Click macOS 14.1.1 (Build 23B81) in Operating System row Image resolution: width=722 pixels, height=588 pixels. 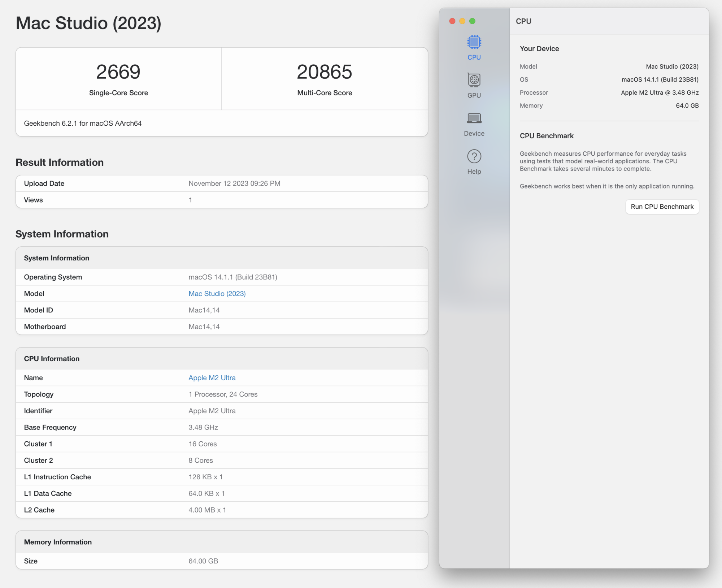click(233, 277)
